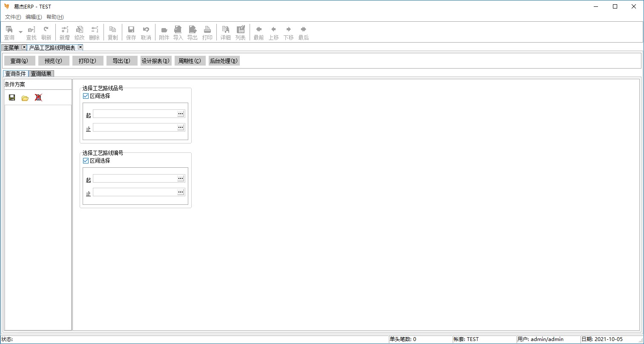Click the 附件 toolbar icon

coord(164,33)
